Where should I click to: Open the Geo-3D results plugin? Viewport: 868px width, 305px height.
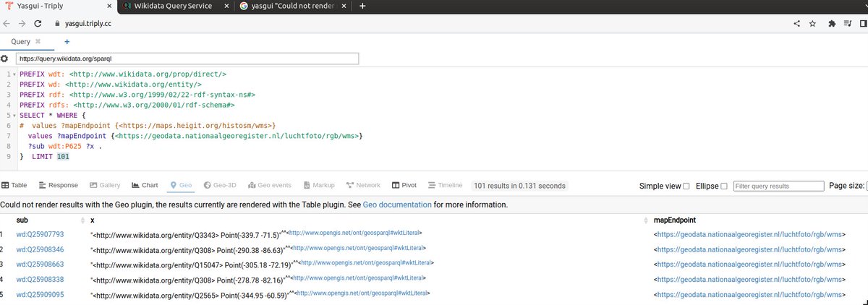pyautogui.click(x=221, y=186)
